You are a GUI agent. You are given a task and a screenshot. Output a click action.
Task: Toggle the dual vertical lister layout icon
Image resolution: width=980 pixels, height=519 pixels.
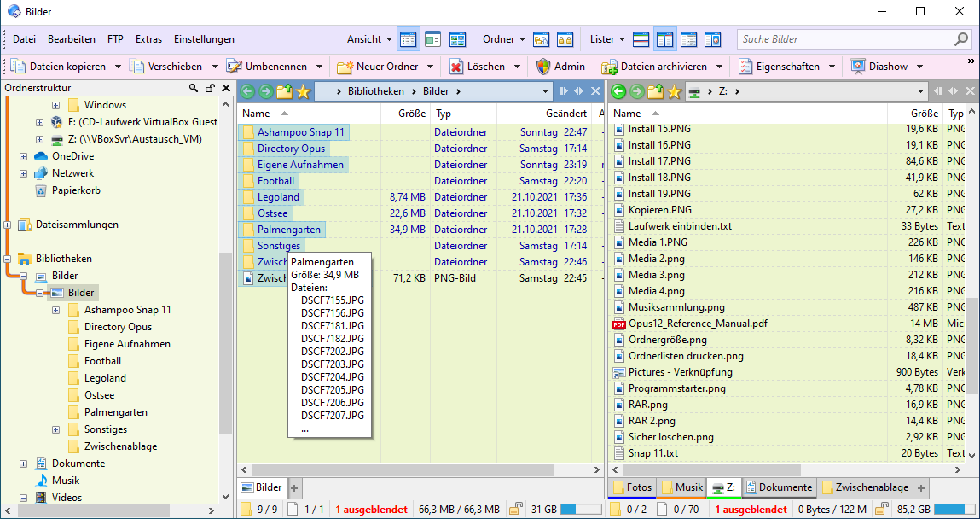664,39
